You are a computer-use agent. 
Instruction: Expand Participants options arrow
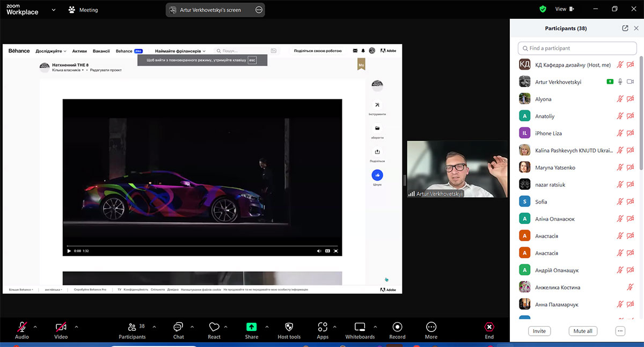point(154,327)
